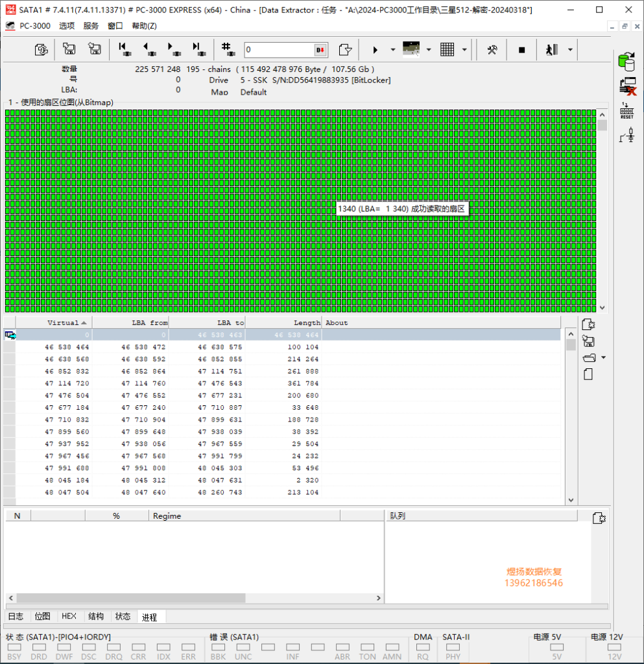Click blank page icon beside chains table
The image size is (644, 664).
point(588,374)
